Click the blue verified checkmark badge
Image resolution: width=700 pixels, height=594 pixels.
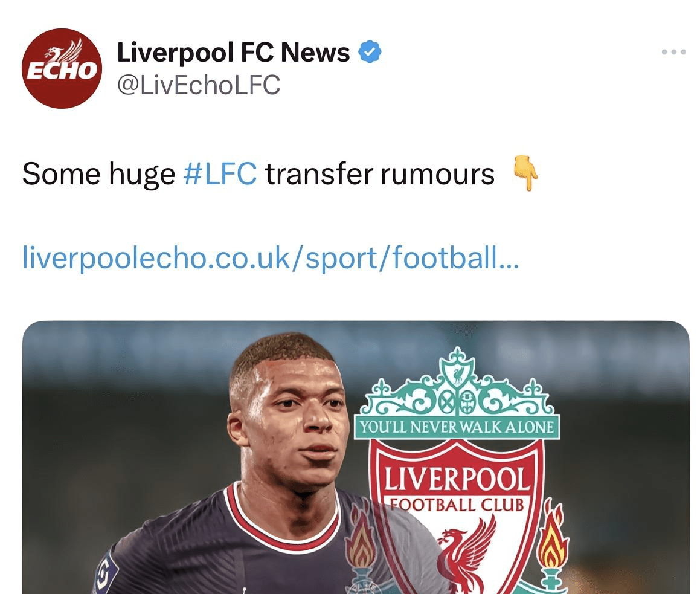click(x=370, y=51)
